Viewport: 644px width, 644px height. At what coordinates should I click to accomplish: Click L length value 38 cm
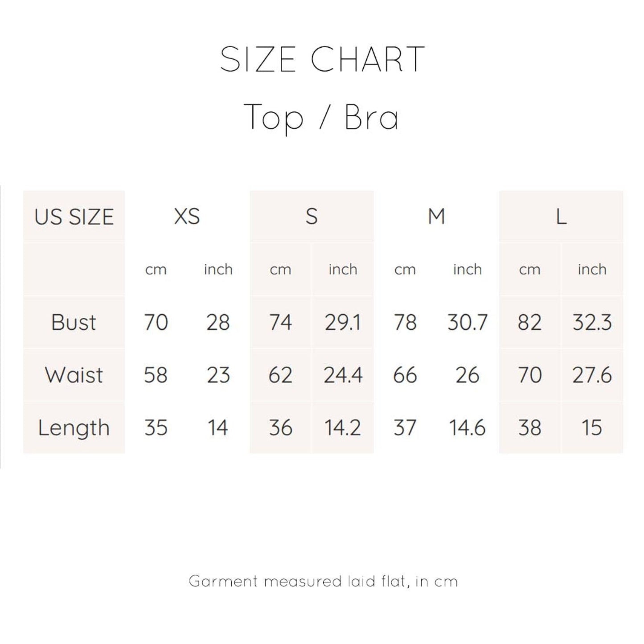529,427
